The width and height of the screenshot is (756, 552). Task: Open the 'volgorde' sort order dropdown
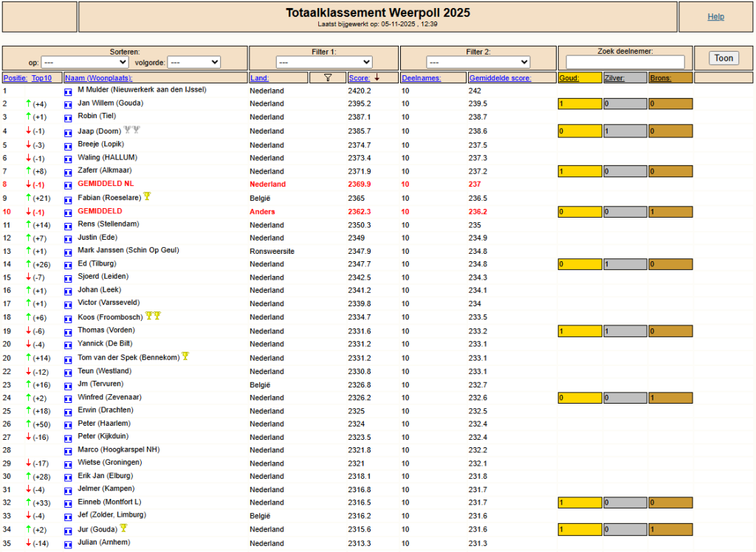pos(194,62)
